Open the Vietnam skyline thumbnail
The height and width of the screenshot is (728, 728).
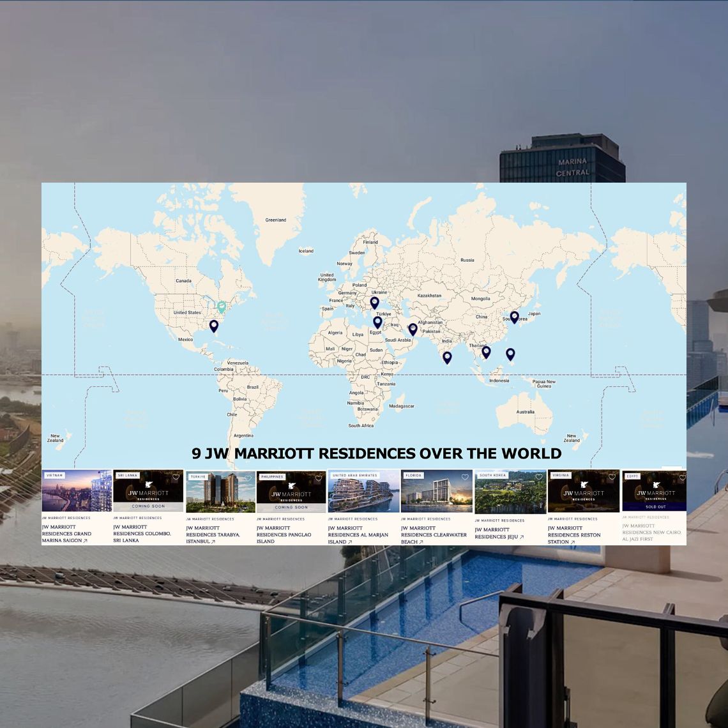tap(77, 490)
